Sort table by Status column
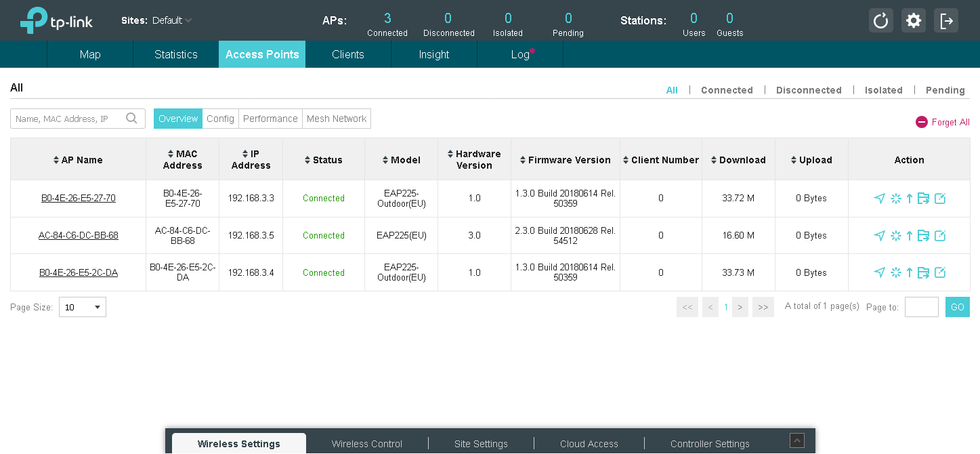The width and height of the screenshot is (980, 454). click(323, 160)
